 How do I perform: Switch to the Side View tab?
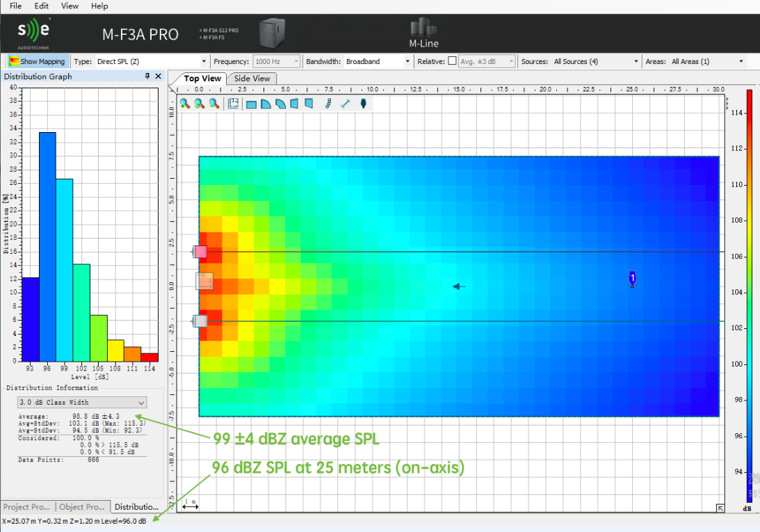tap(252, 79)
